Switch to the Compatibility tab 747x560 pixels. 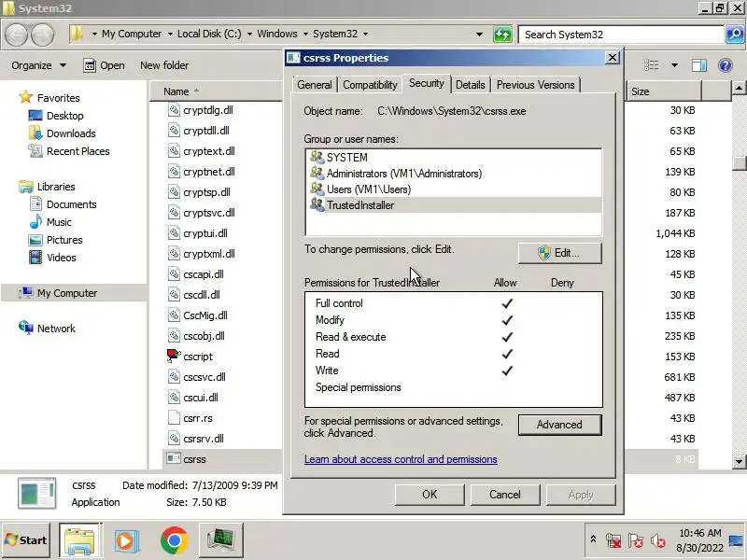click(x=370, y=85)
